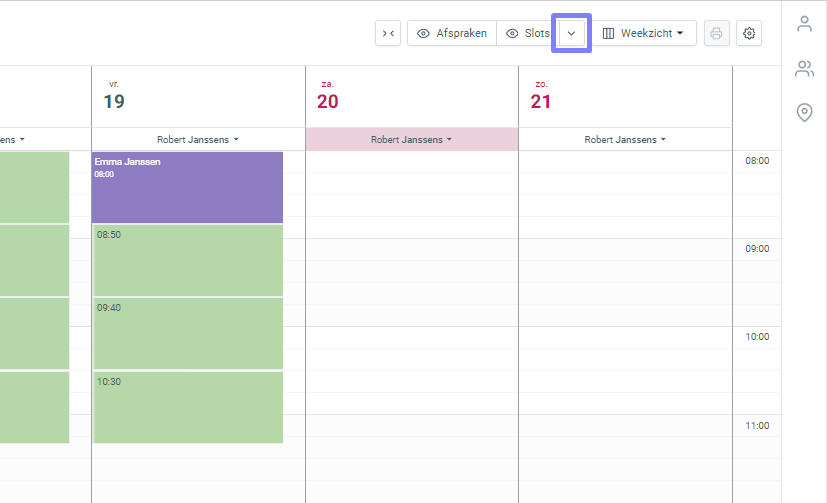Expand Robert Janssens dropdown under Friday 19

click(198, 140)
